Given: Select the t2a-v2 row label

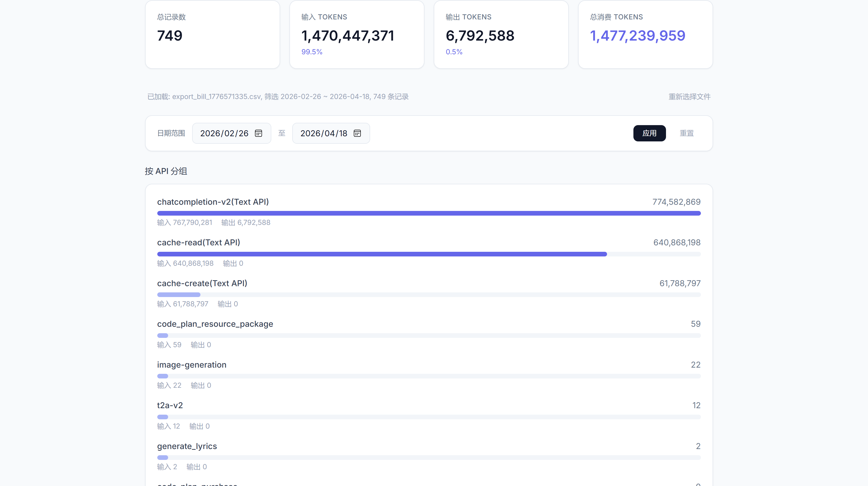Looking at the screenshot, I should coord(170,405).
